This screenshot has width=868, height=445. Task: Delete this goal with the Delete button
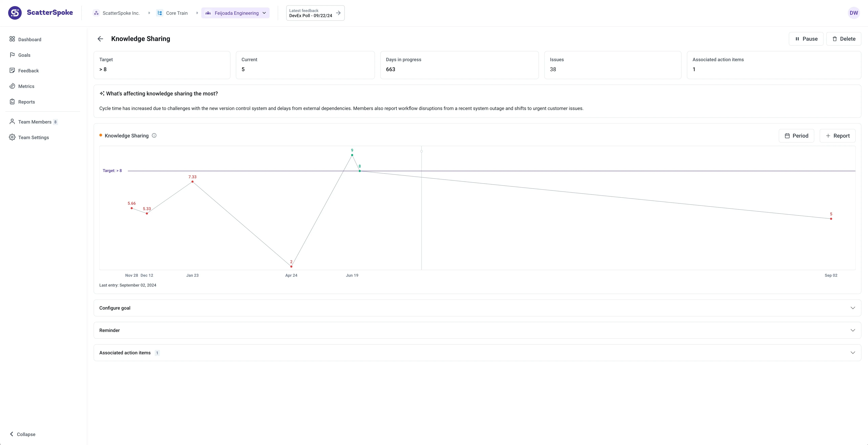[843, 39]
